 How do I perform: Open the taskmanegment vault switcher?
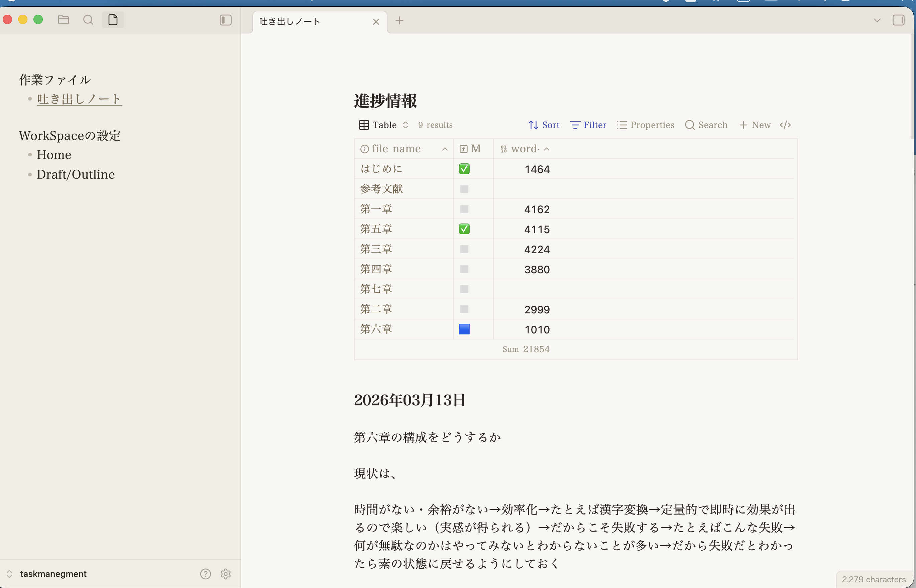coord(48,574)
